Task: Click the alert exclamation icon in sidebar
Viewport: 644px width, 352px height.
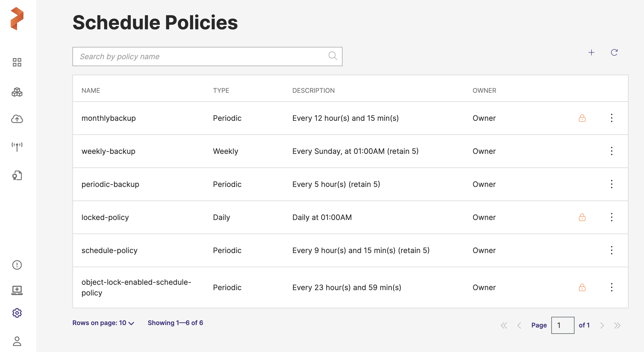Action: click(x=17, y=265)
